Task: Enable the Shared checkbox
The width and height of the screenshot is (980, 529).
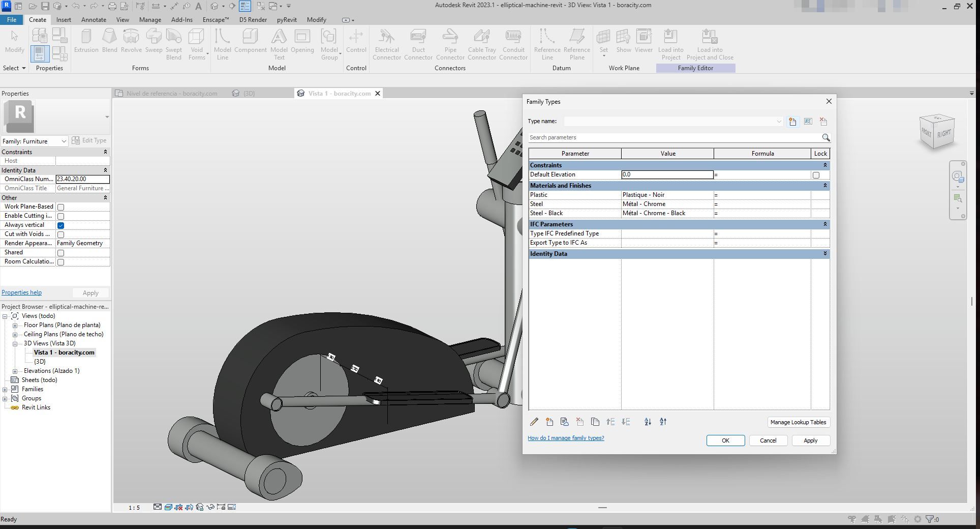Action: click(60, 253)
